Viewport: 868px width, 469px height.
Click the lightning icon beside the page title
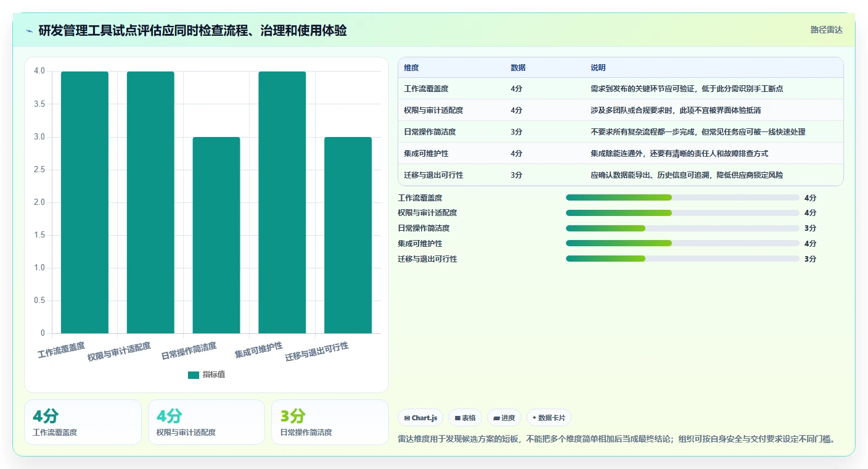30,31
